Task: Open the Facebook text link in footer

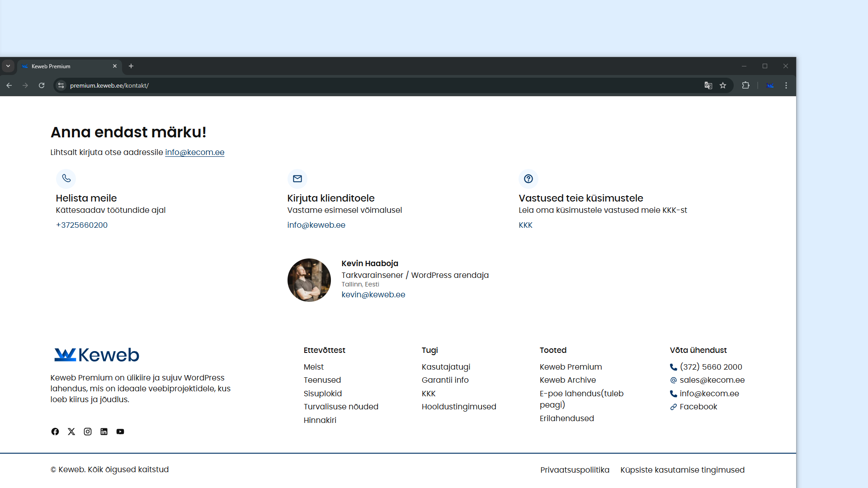Action: pyautogui.click(x=698, y=407)
